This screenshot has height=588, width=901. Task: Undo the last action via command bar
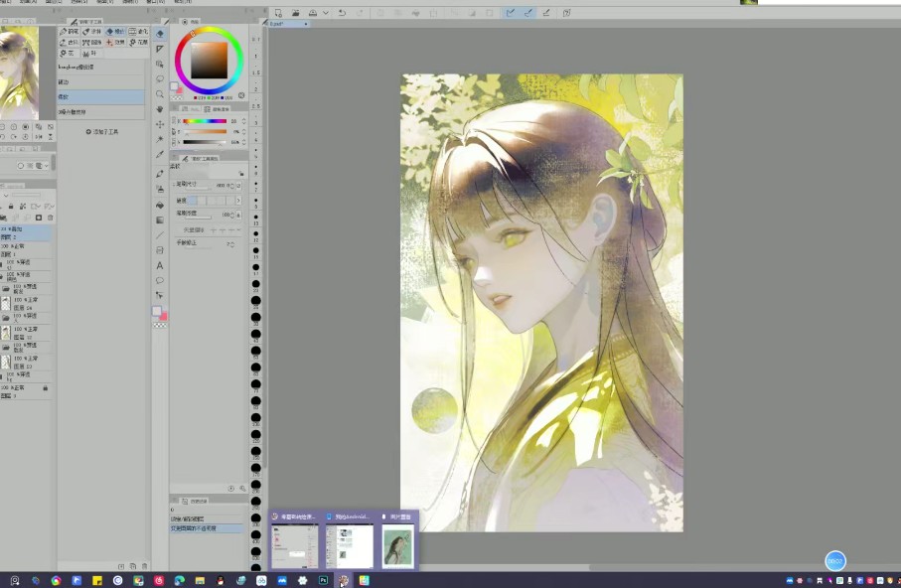pos(342,13)
